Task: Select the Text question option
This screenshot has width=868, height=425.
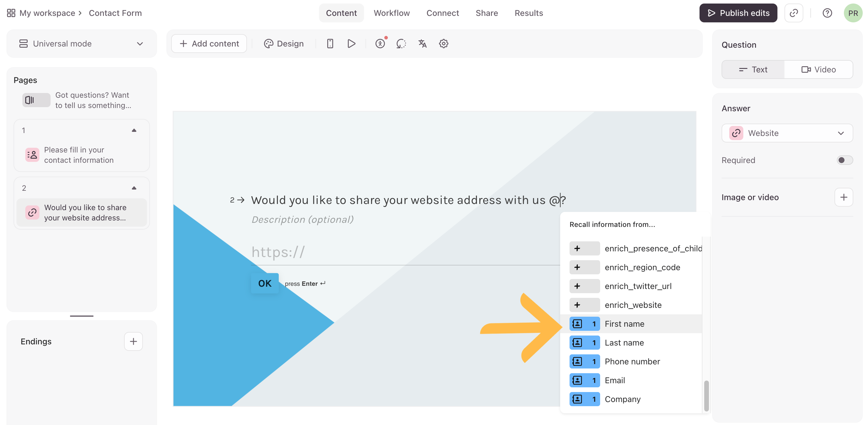Action: pyautogui.click(x=753, y=69)
